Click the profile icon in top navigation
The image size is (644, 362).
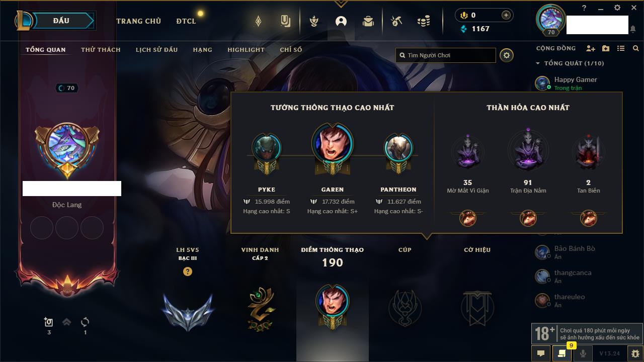click(341, 21)
